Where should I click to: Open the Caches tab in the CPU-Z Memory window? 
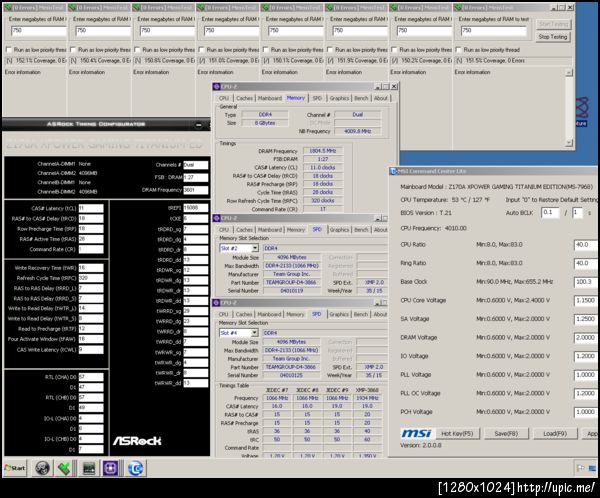click(x=245, y=98)
